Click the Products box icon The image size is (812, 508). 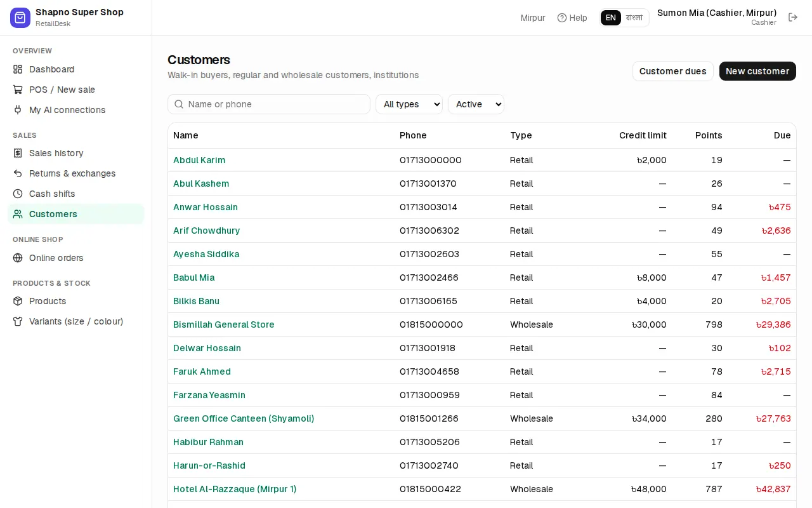tap(18, 301)
